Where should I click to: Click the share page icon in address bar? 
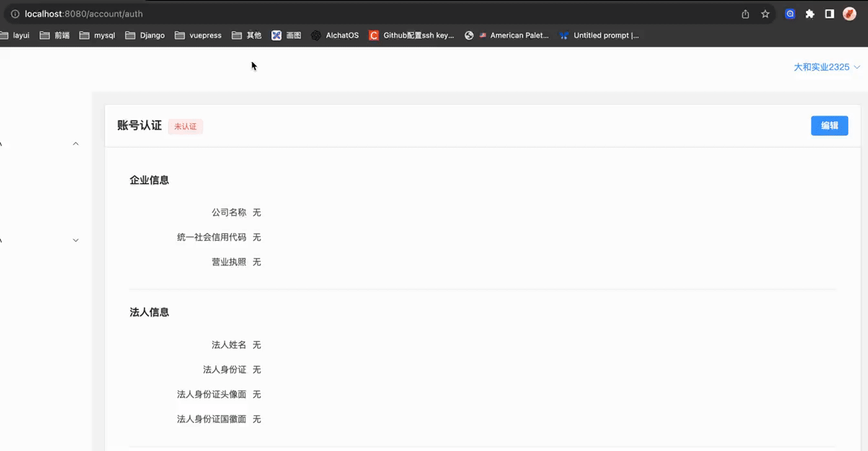[745, 14]
